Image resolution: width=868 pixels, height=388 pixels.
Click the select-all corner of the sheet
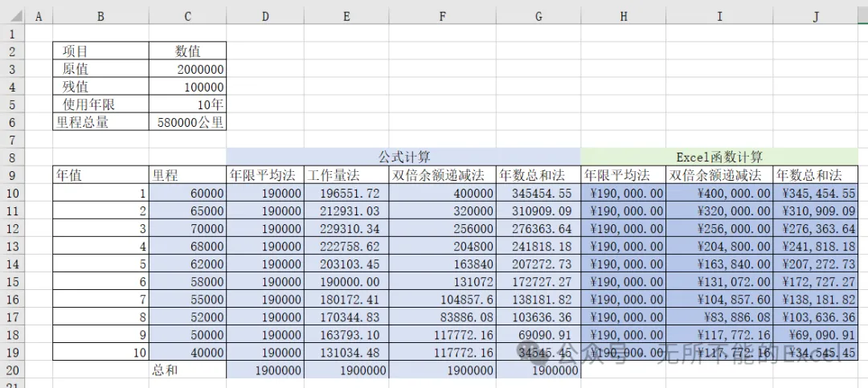point(12,17)
